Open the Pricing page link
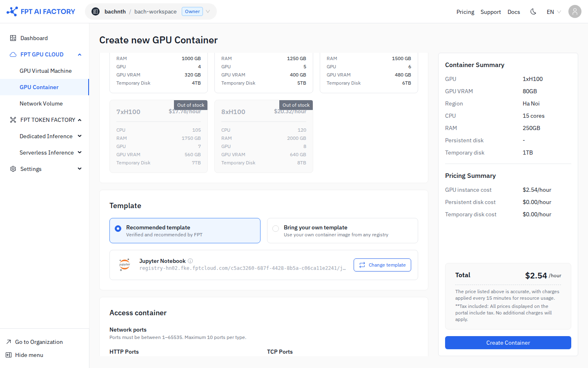The image size is (588, 368). (x=465, y=12)
